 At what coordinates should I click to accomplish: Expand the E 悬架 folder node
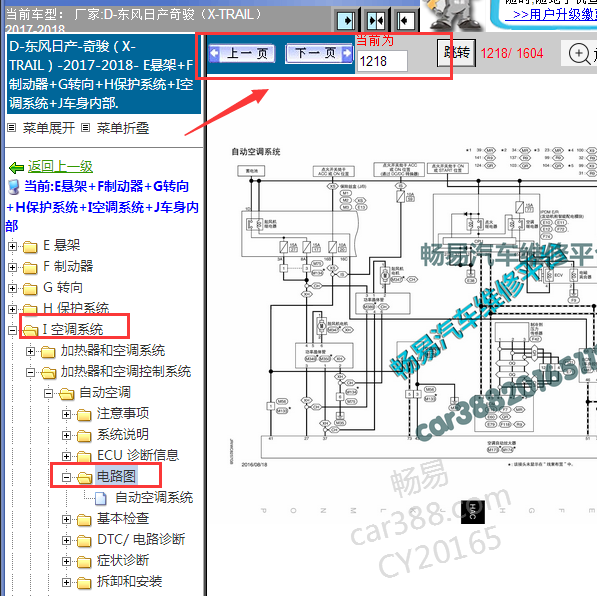12,246
